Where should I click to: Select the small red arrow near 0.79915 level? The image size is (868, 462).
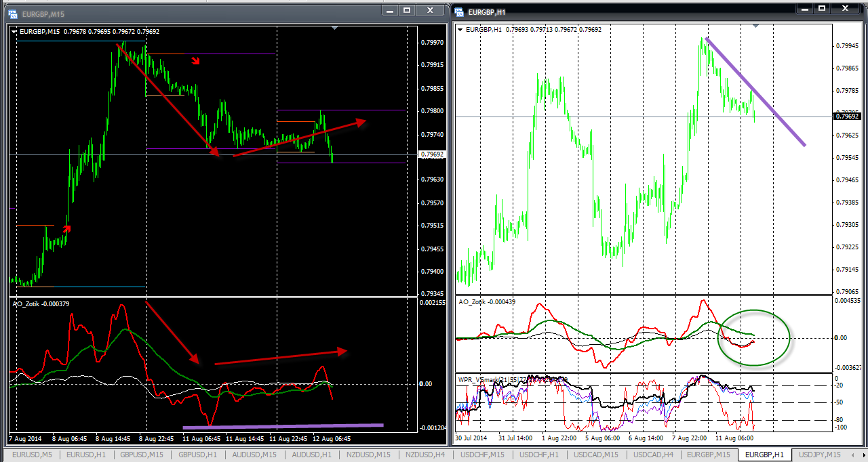[x=196, y=62]
